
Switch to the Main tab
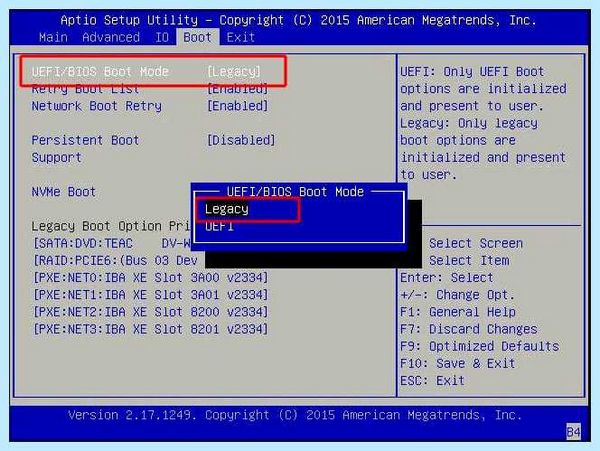[53, 37]
